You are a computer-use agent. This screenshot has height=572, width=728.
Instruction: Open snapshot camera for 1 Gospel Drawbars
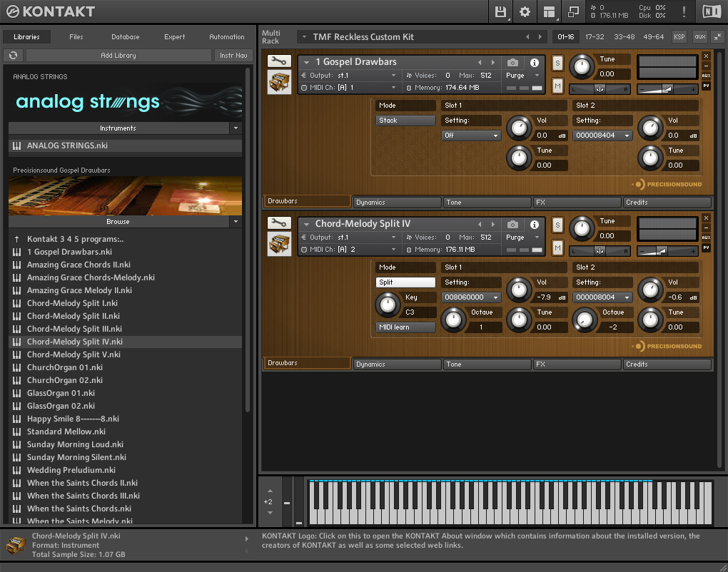click(512, 62)
